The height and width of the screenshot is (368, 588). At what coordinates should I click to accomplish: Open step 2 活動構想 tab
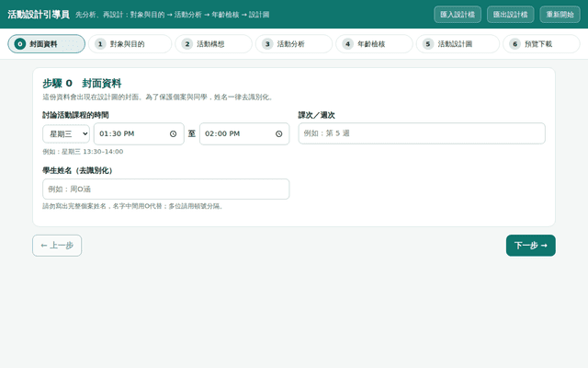tap(214, 44)
